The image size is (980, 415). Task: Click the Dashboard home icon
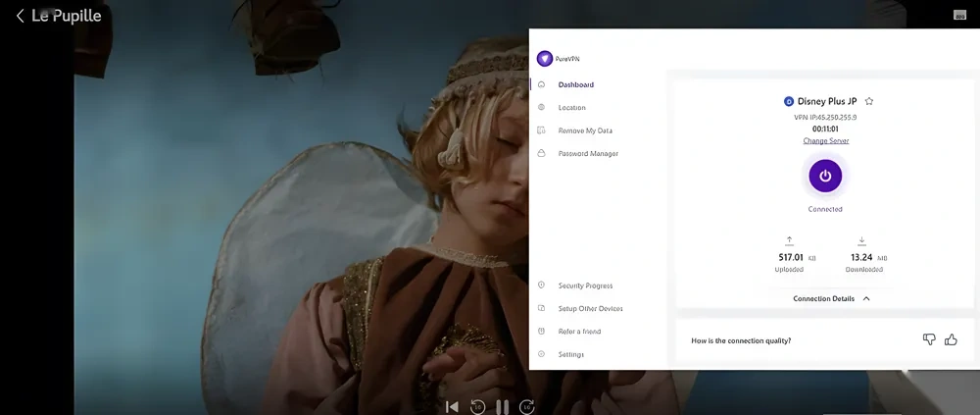541,84
